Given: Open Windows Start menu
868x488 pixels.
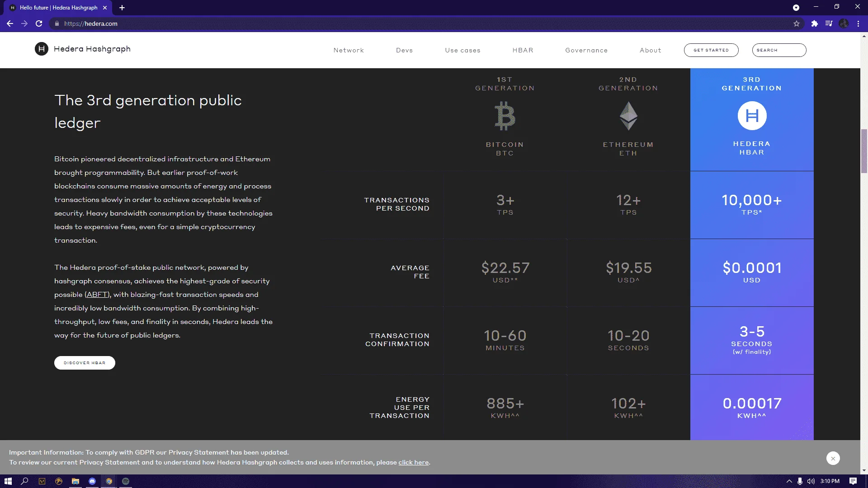Looking at the screenshot, I should coord(8,481).
